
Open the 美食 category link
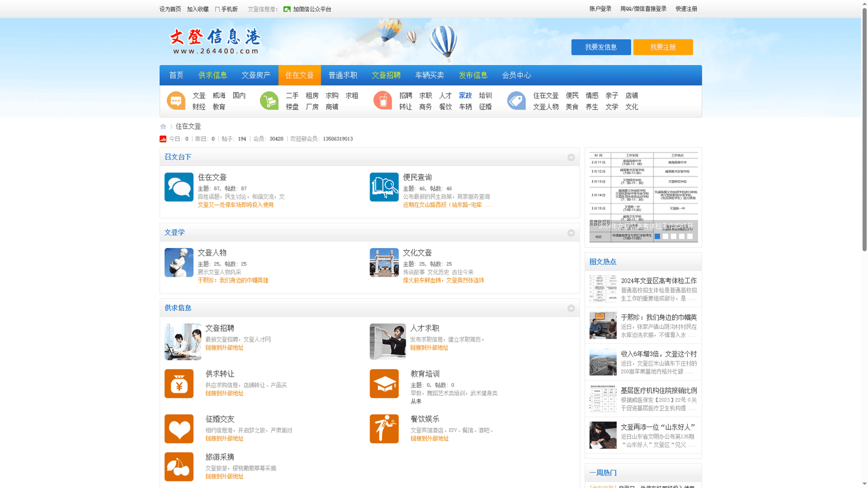click(x=572, y=107)
